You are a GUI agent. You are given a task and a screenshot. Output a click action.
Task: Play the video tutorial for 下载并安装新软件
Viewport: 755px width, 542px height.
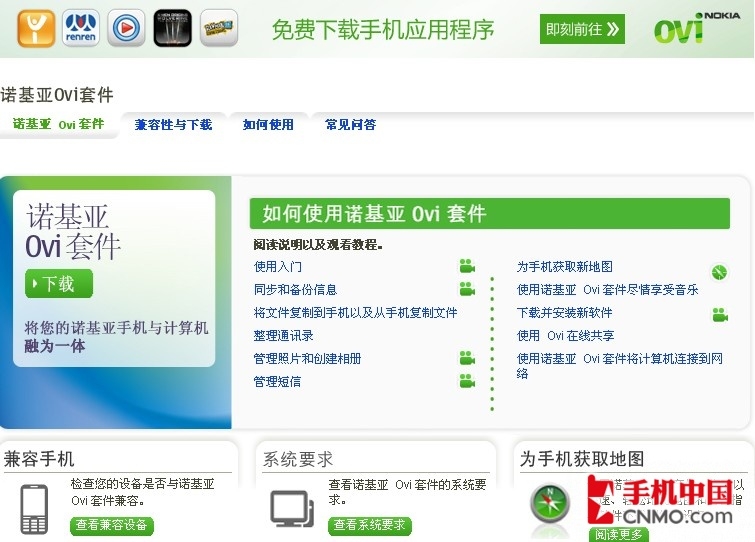click(720, 315)
